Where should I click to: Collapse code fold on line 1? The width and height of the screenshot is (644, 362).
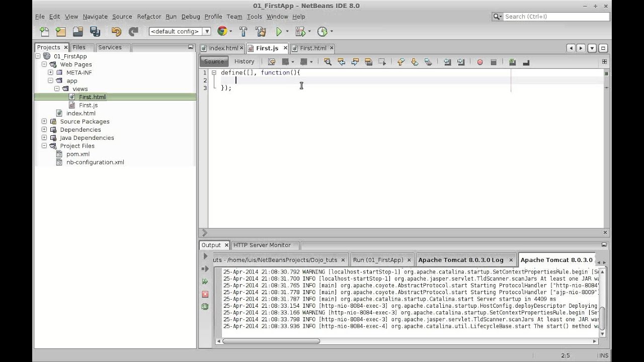tap(214, 72)
